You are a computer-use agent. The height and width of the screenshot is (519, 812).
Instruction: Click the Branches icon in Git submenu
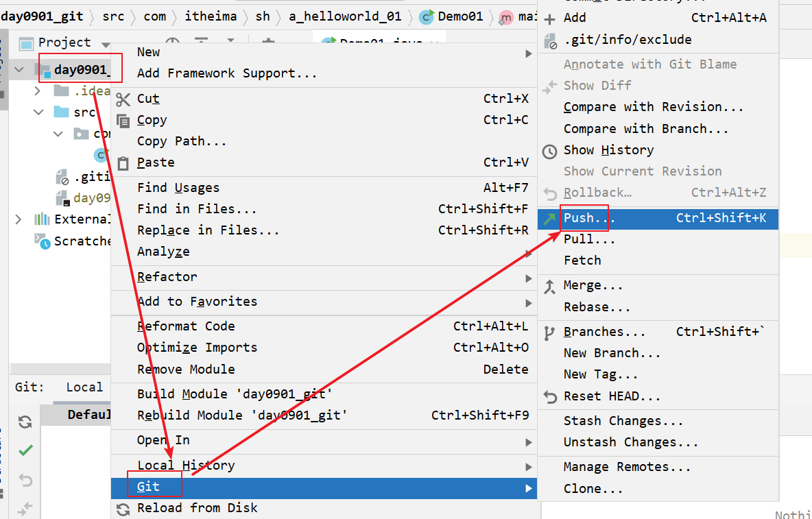(x=550, y=333)
